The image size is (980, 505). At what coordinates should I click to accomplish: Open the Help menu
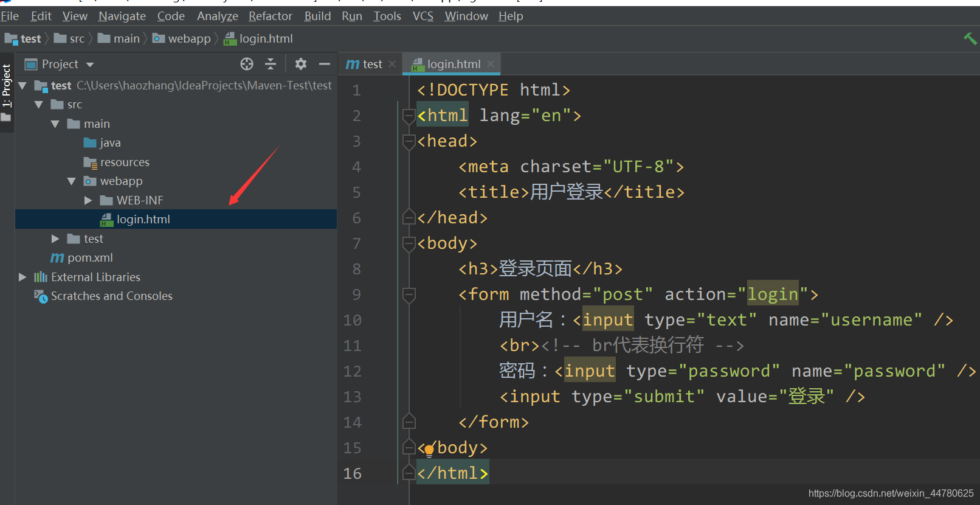[511, 16]
